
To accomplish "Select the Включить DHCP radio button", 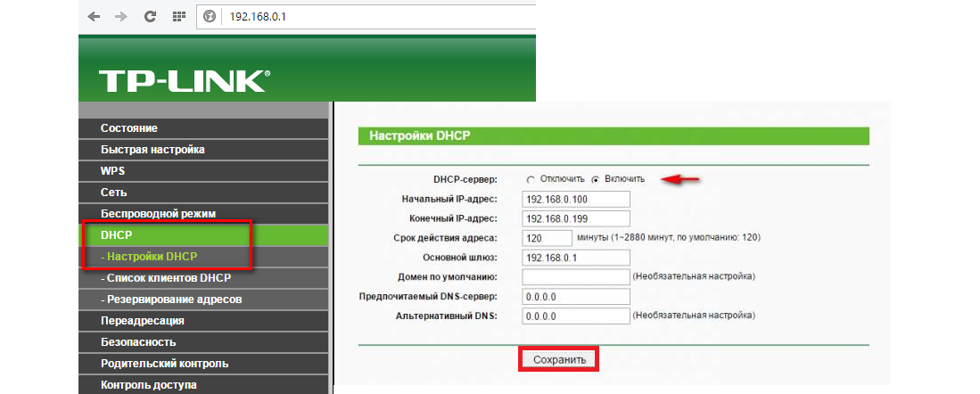I will [596, 179].
